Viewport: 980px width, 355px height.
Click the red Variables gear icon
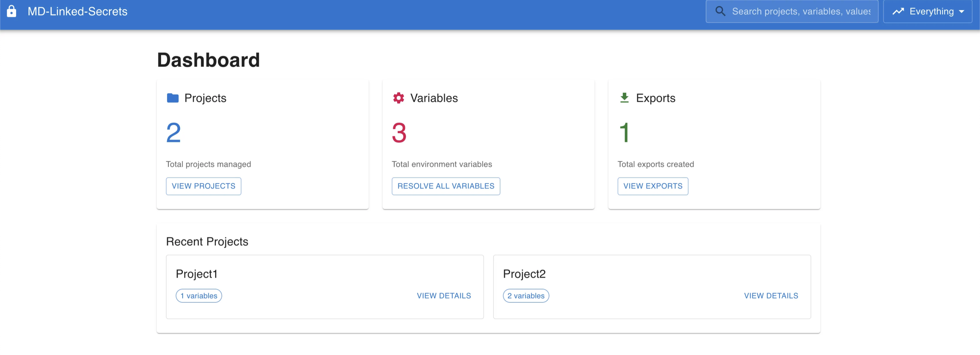pyautogui.click(x=398, y=98)
